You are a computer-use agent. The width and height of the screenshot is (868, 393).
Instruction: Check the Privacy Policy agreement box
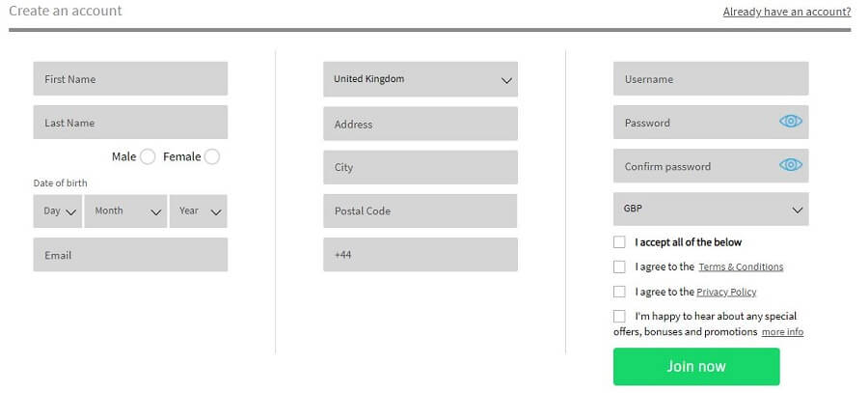[619, 292]
